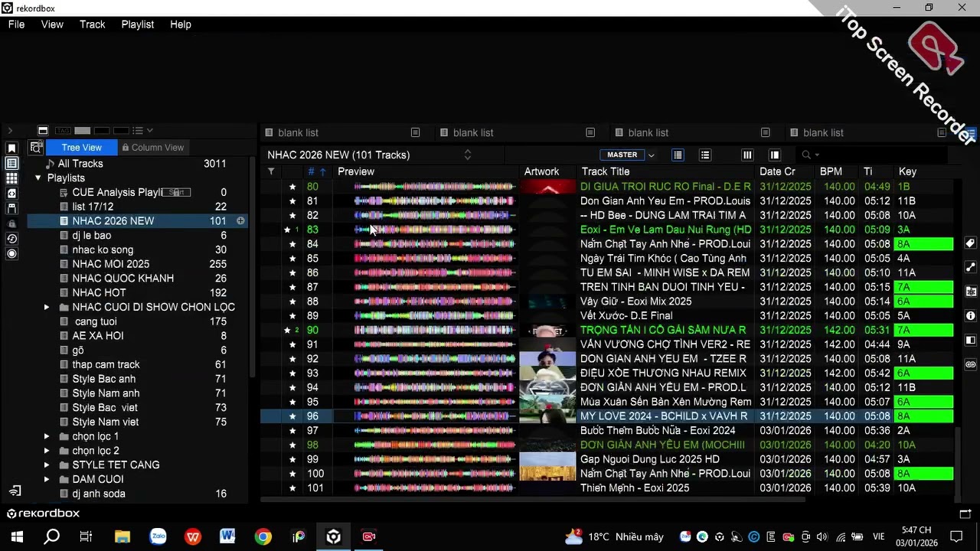Switch to artwork list view icon

pos(678,155)
